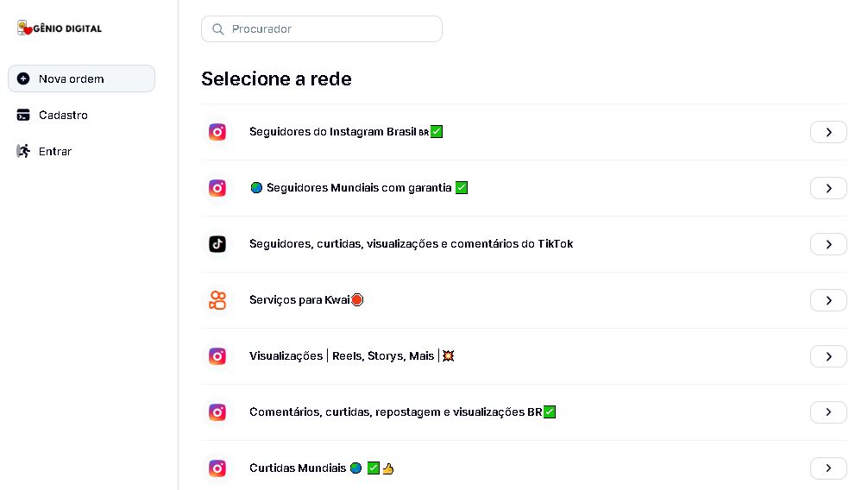The width and height of the screenshot is (868, 490).
Task: Click the orange Kwai icon
Action: coord(217,300)
